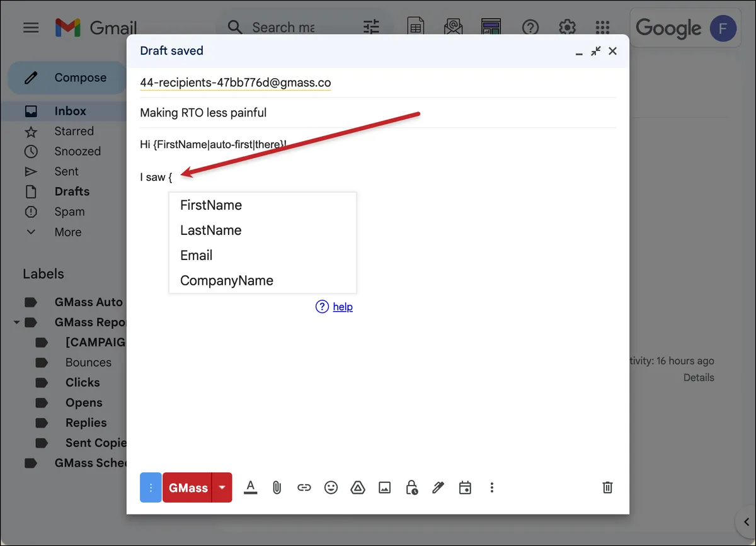Open GMass Scheduled label
The height and width of the screenshot is (546, 756).
(x=91, y=463)
